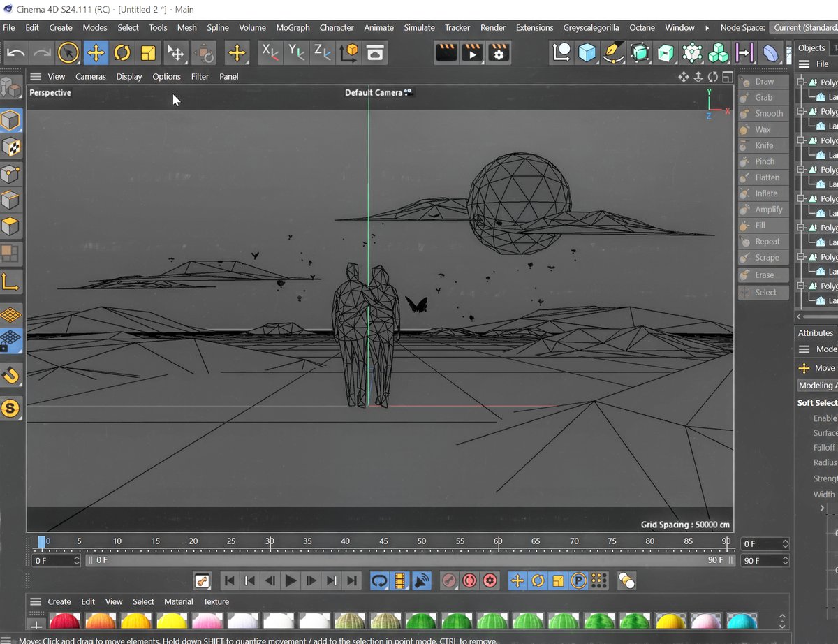Viewport: 838px width, 644px height.
Task: Select the Draw sculpt tool
Action: click(x=763, y=82)
